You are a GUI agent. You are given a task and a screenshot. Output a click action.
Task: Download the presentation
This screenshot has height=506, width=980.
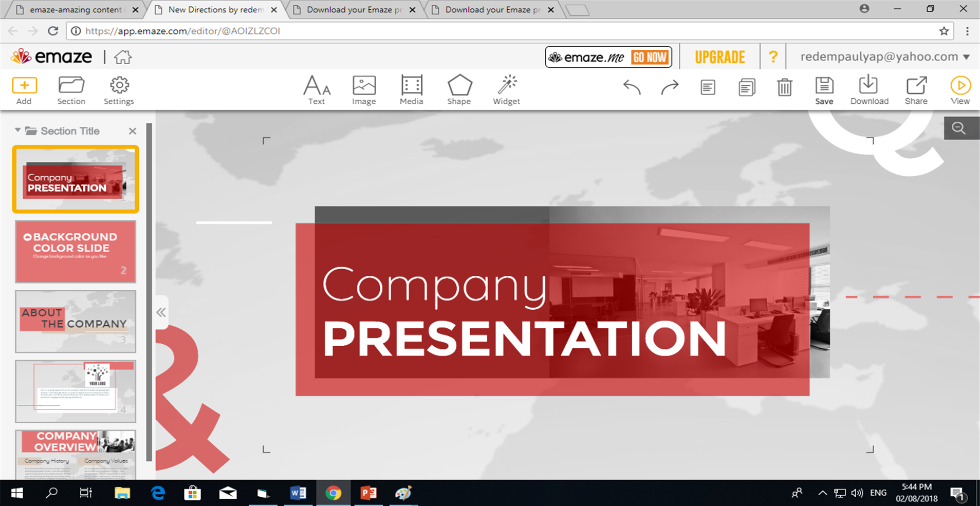(869, 90)
